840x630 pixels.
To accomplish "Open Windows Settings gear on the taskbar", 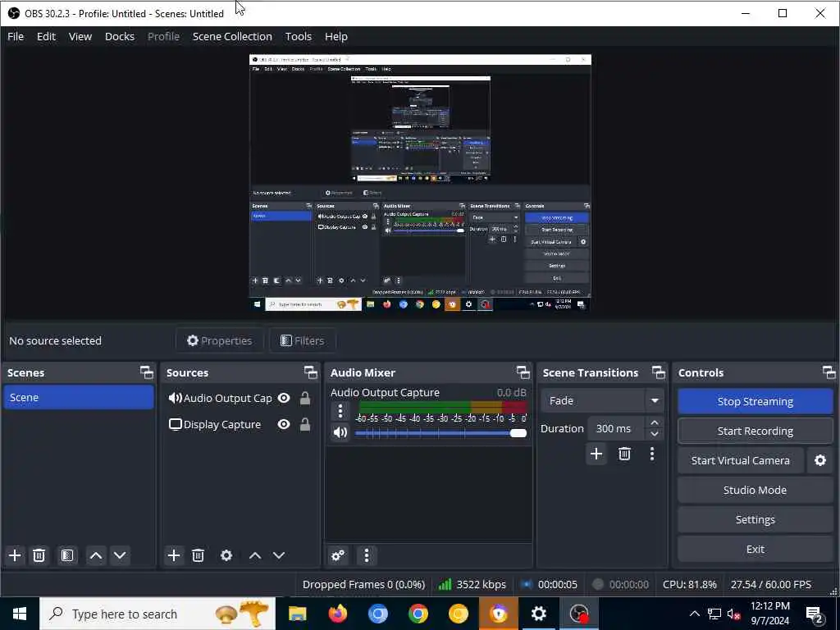I will tap(538, 614).
